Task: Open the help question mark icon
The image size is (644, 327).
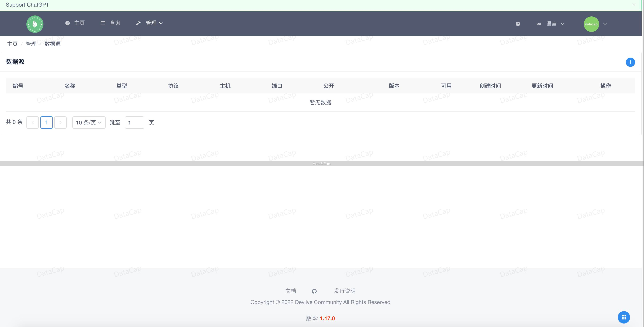Action: tap(518, 24)
